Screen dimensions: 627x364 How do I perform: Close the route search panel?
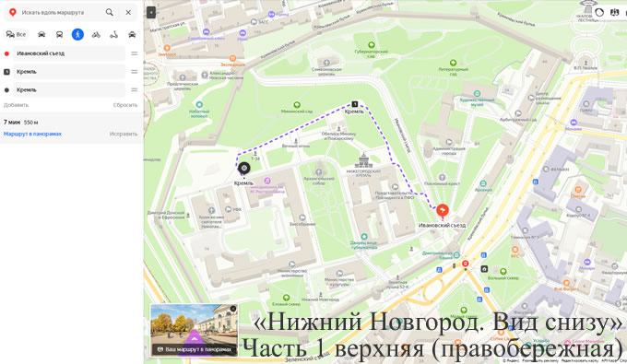tap(128, 12)
